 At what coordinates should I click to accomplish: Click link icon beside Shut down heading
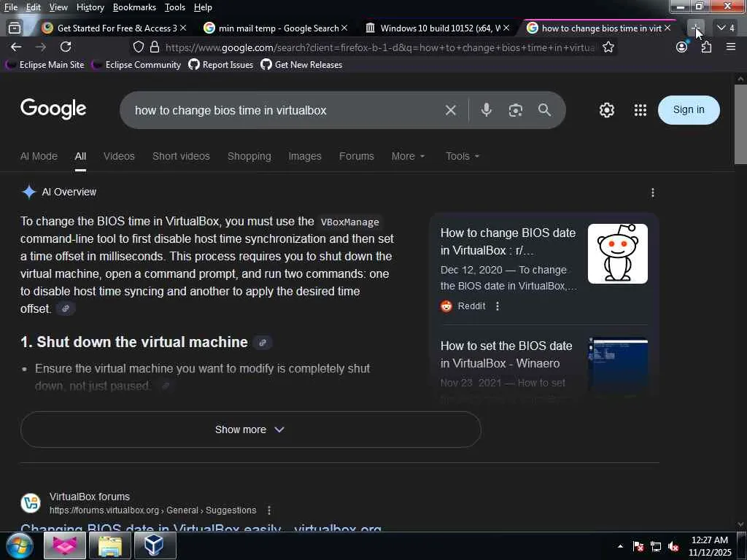(263, 343)
